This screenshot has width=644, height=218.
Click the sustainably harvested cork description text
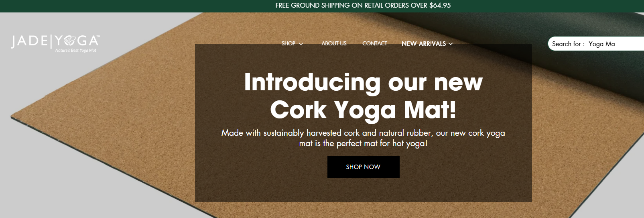363,138
